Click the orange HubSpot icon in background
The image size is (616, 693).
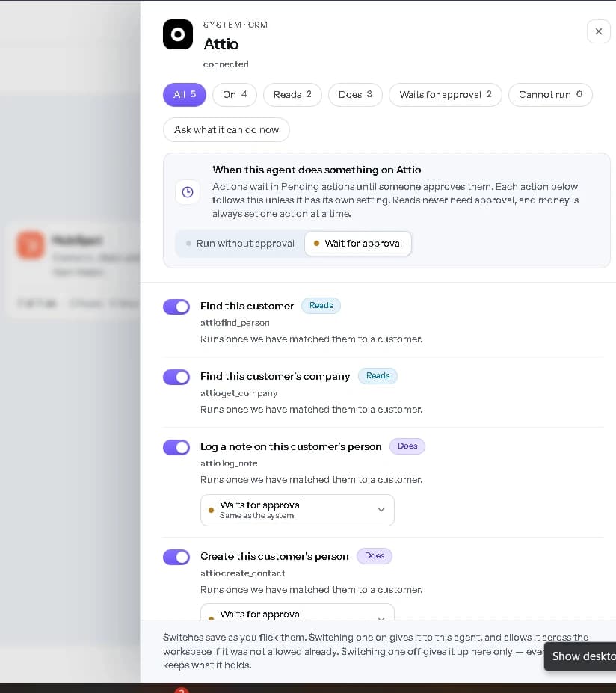[31, 244]
